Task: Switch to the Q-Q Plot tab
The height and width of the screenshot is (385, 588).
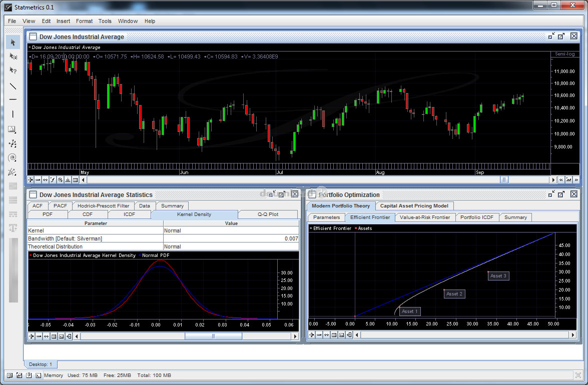Action: (x=268, y=214)
